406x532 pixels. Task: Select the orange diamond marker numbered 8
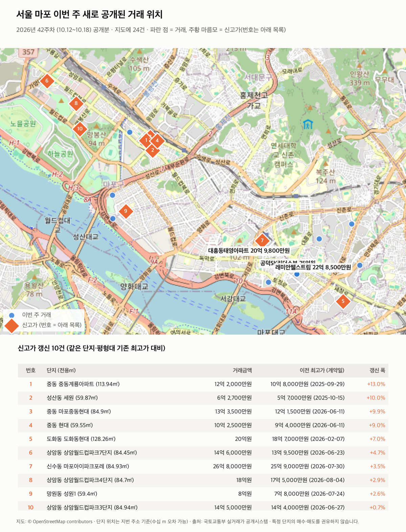pos(76,103)
